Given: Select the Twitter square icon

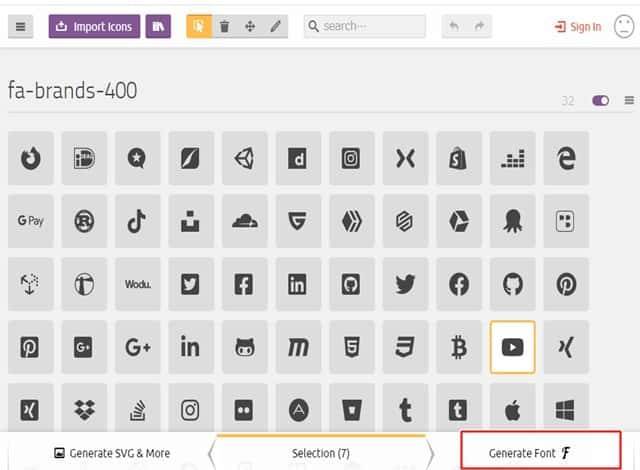Looking at the screenshot, I should coord(191,284).
